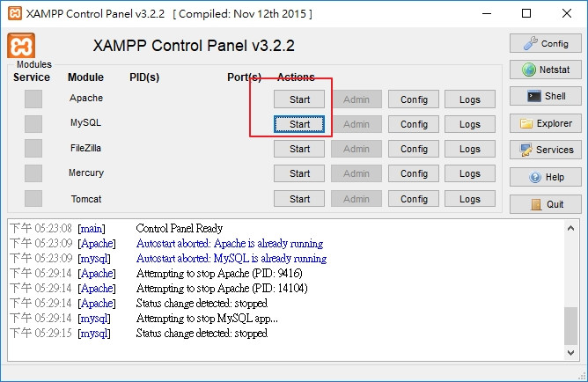The width and height of the screenshot is (588, 382).
Task: Click log line 'Control Panel Ready'
Action: click(x=180, y=228)
